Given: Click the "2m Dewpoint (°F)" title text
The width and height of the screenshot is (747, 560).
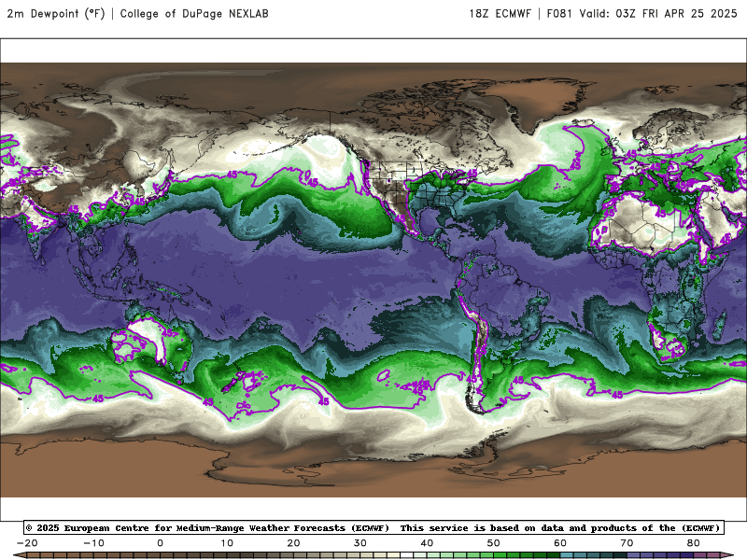Looking at the screenshot, I should 56,14.
